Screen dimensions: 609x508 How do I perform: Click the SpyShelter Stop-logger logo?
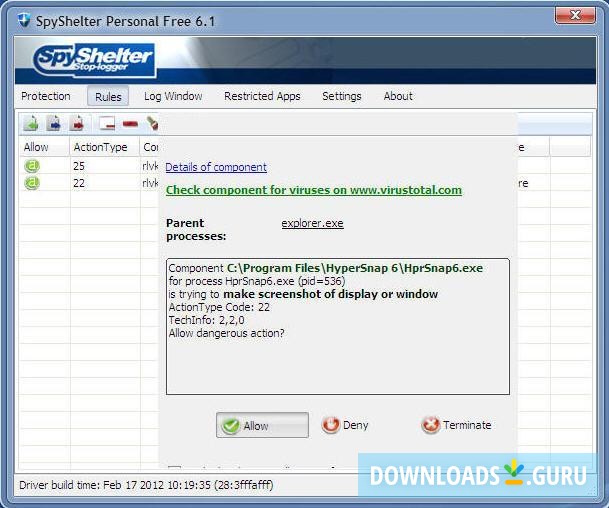pyautogui.click(x=93, y=59)
